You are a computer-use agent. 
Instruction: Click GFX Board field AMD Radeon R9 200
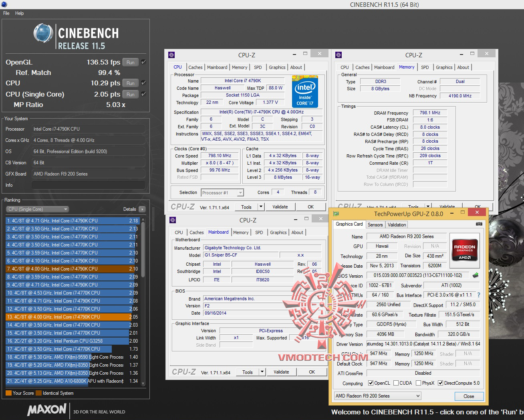(x=88, y=174)
